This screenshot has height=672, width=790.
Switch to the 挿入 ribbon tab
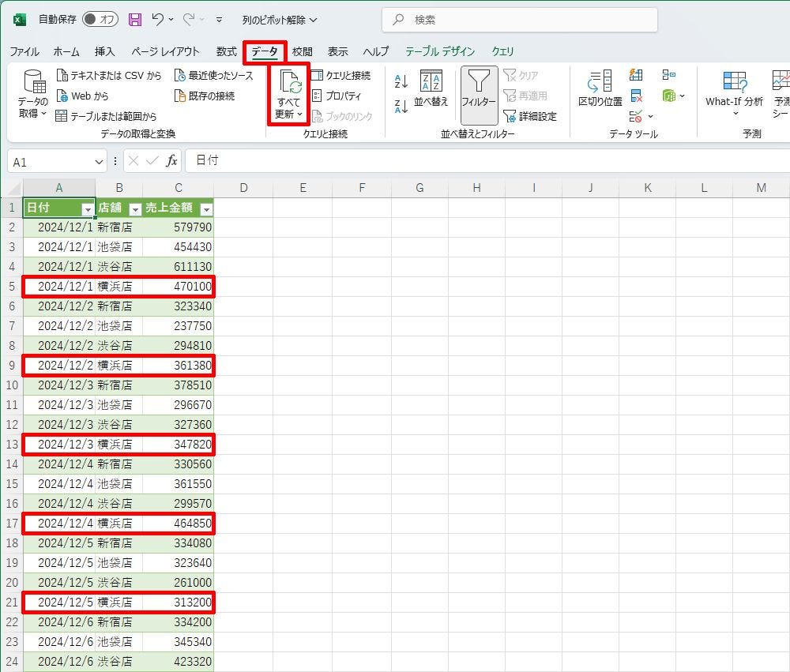point(104,51)
